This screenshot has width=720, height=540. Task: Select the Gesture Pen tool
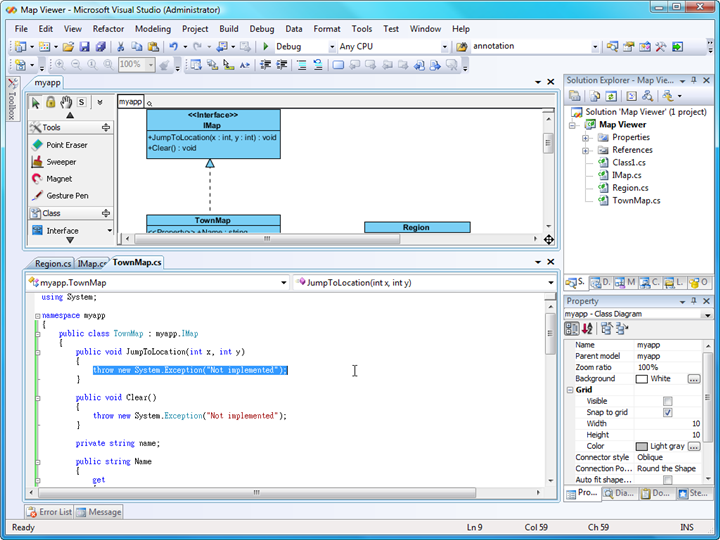(60, 196)
